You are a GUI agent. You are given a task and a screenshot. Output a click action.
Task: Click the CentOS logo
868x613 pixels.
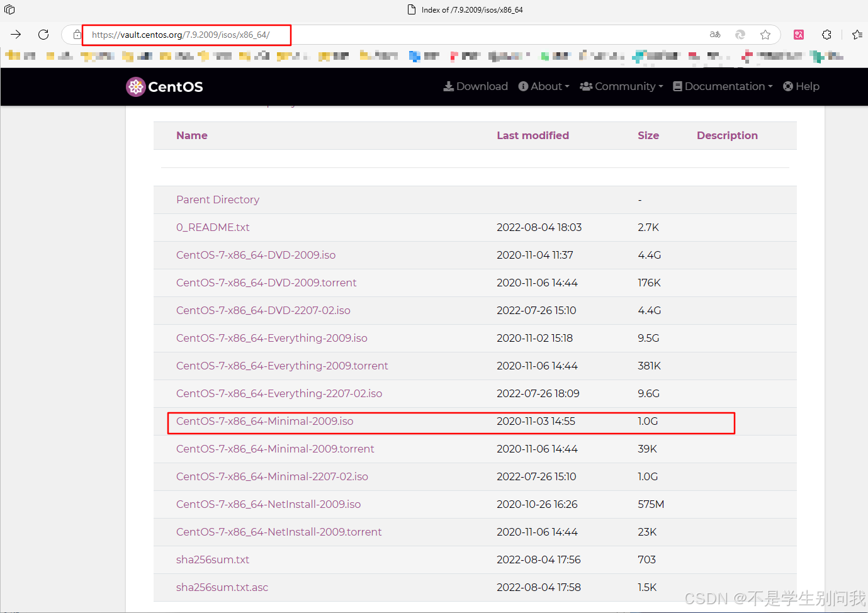point(164,87)
